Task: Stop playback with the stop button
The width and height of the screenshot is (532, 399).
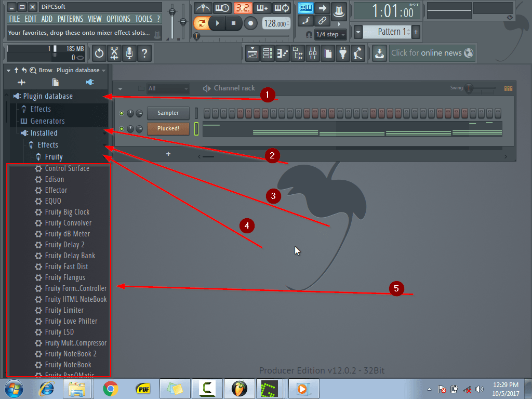Action: point(233,23)
